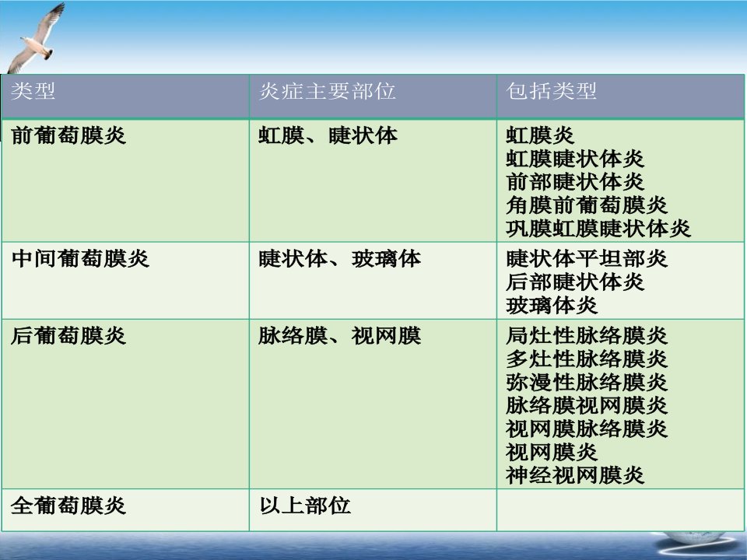Click the seagull image in the corner
Viewport: 747px width, 560px height.
(x=36, y=39)
